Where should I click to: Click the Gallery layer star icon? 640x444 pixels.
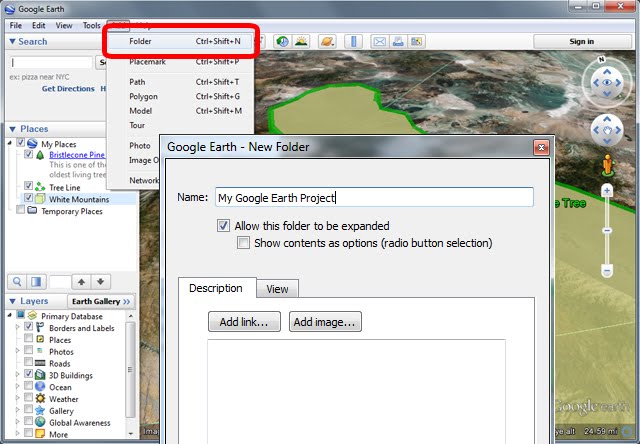[x=40, y=410]
